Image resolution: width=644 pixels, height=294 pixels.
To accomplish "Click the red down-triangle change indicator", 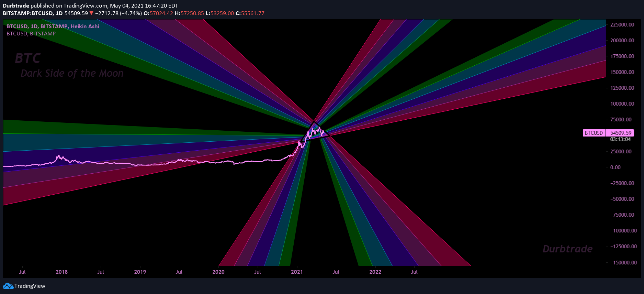I will pos(91,13).
